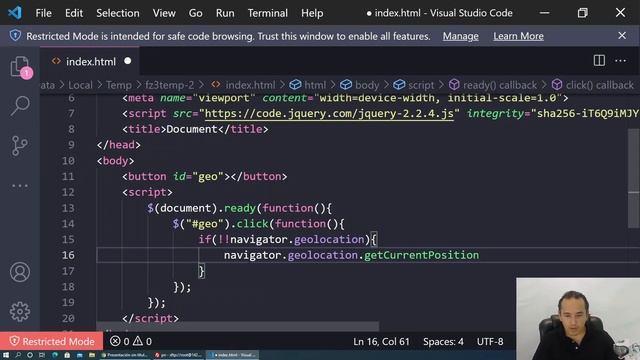Open the Selection menu
Image resolution: width=640 pixels, height=360 pixels.
(x=118, y=13)
